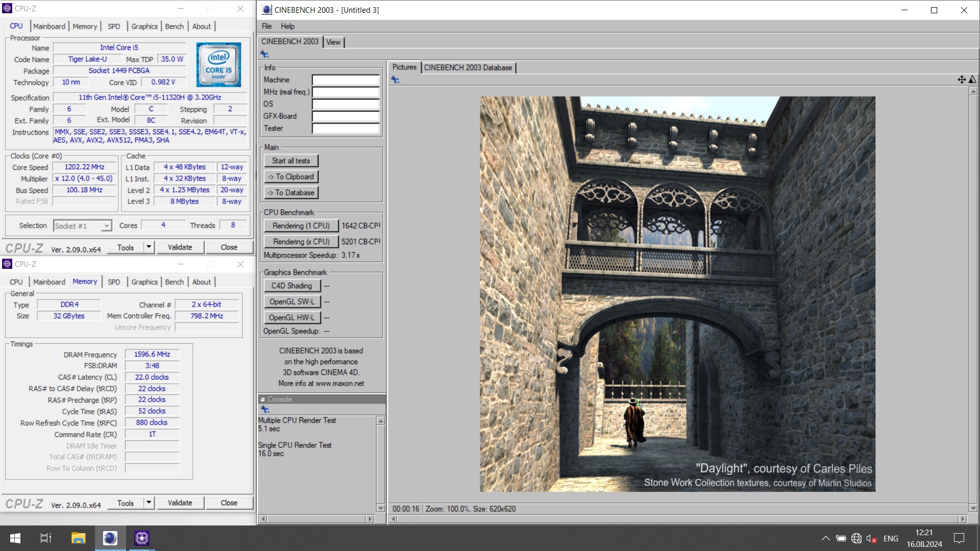The width and height of the screenshot is (980, 551).
Task: Click the CINEBENCH title bar app icon
Action: (267, 10)
